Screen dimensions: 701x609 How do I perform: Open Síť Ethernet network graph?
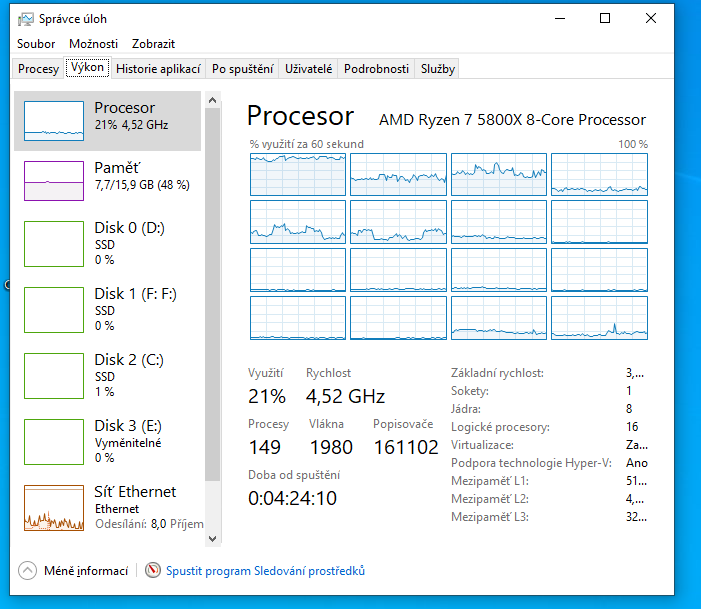53,508
